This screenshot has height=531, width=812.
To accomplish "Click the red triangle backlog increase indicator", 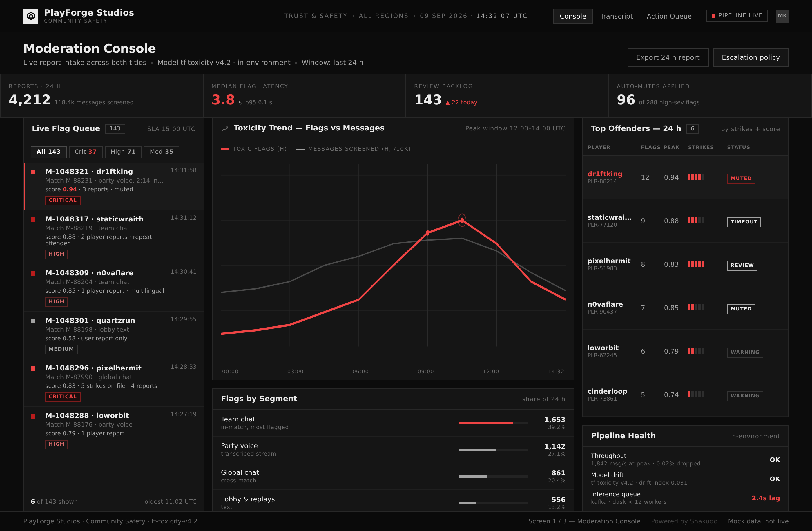I will (x=447, y=103).
